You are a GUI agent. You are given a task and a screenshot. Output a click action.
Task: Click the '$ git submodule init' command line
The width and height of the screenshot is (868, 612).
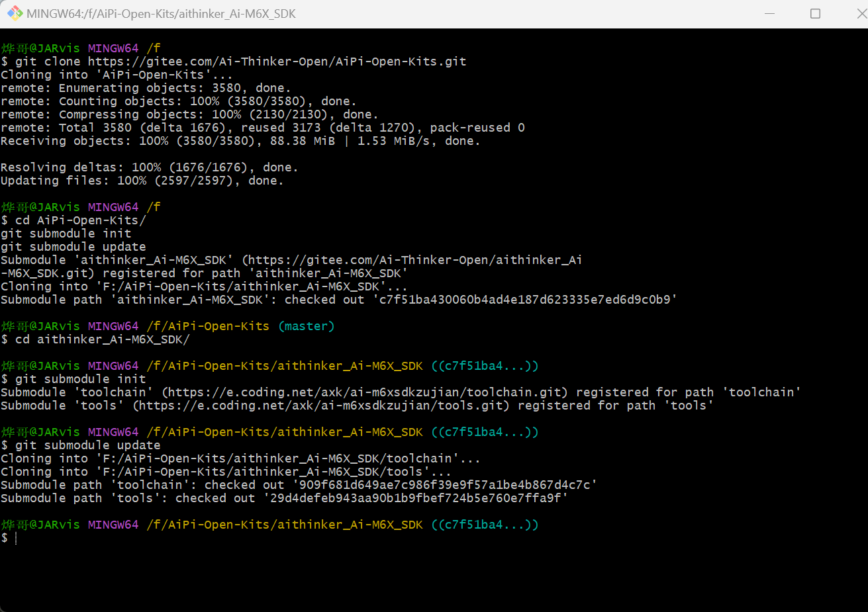73,379
